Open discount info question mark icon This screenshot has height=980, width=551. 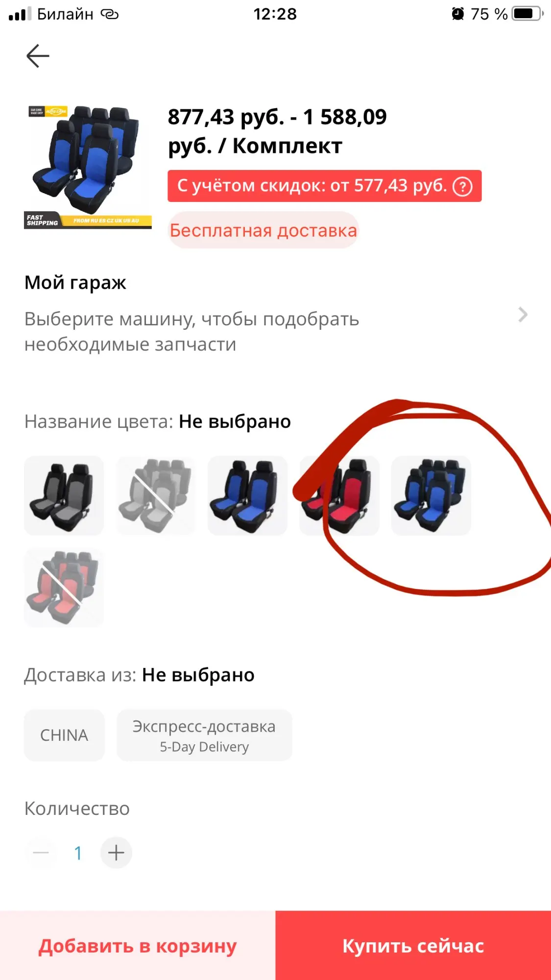pos(462,186)
